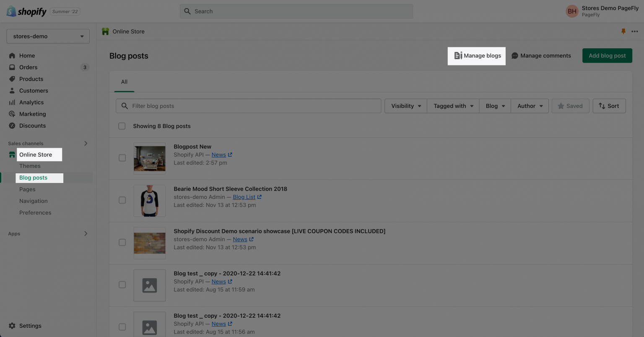Open the stores-demo store switcher dropdown

tap(48, 36)
